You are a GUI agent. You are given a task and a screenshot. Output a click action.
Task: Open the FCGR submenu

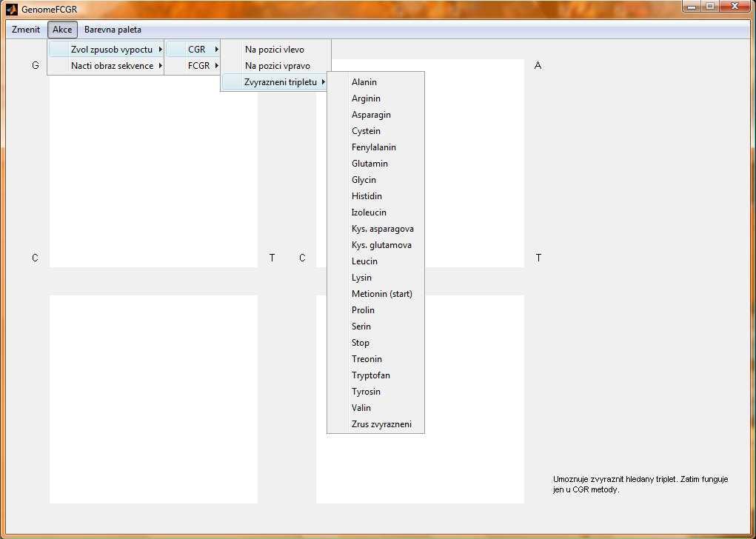click(193, 66)
